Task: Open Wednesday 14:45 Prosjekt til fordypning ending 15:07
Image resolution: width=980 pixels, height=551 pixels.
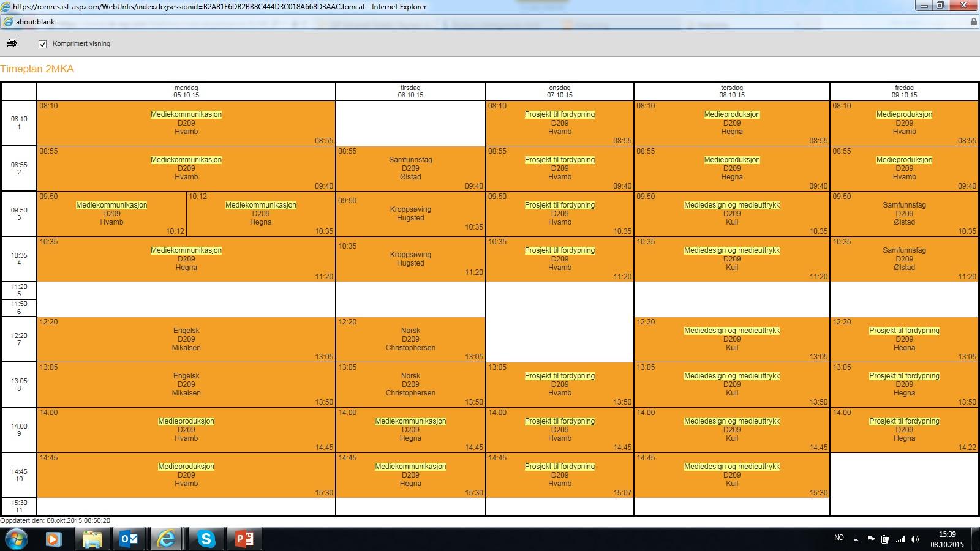Action: pyautogui.click(x=560, y=475)
